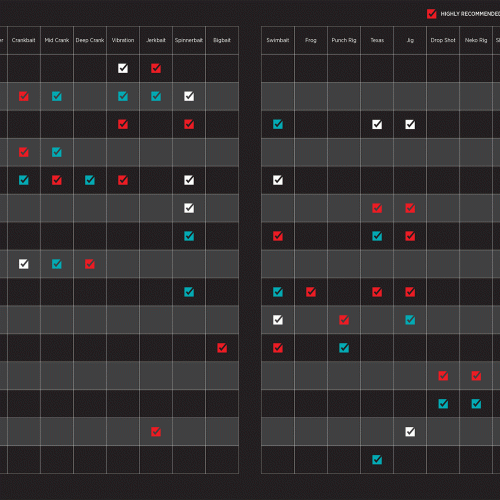Click red Jerkbait checkmark beside white Vibration checkmark
Screen dimensions: 500x500
[x=156, y=68]
